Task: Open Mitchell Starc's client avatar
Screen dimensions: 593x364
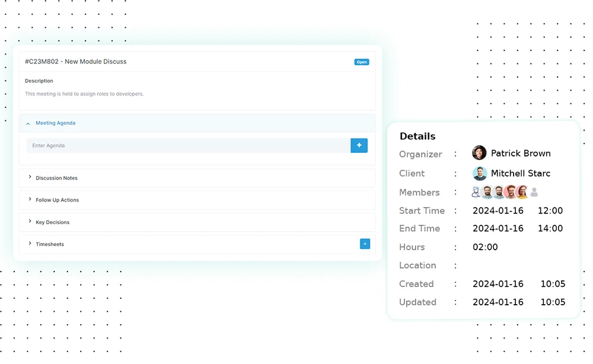Action: [x=480, y=173]
